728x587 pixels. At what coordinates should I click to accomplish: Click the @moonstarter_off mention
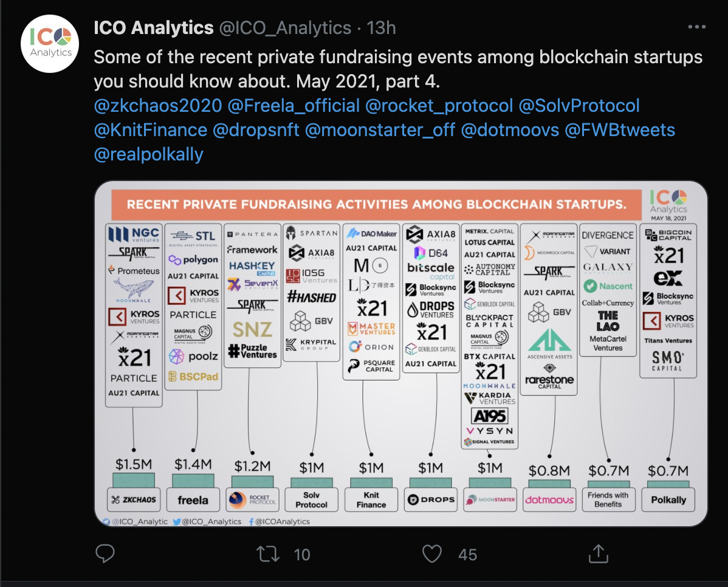(380, 130)
